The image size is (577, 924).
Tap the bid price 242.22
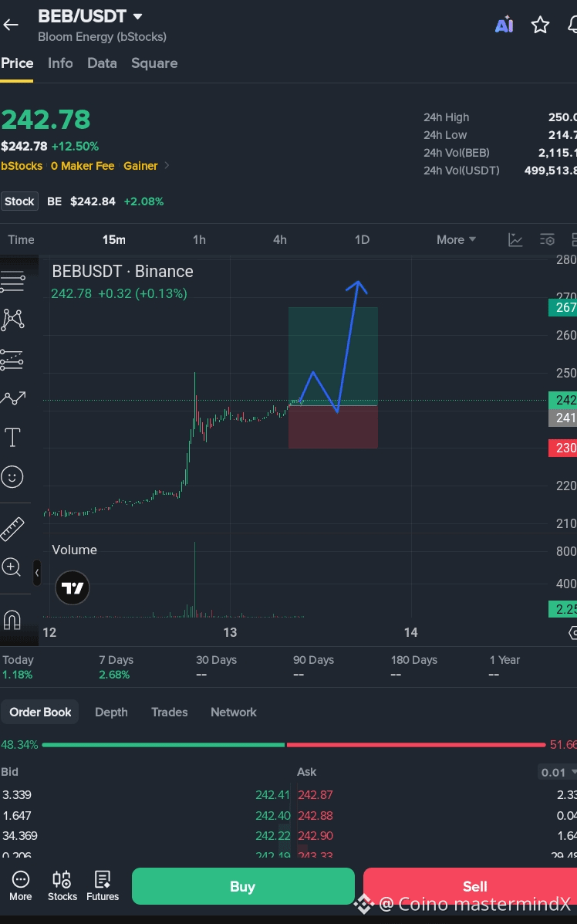pyautogui.click(x=272, y=835)
